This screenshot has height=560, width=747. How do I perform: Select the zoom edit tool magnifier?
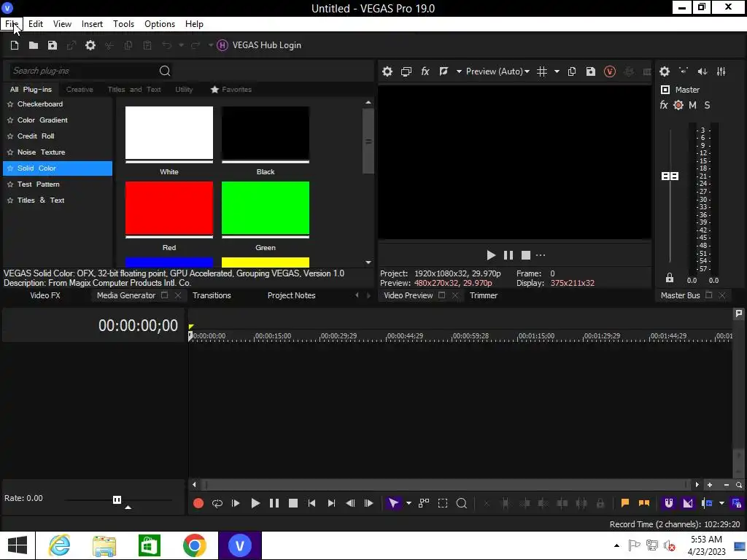[462, 503]
